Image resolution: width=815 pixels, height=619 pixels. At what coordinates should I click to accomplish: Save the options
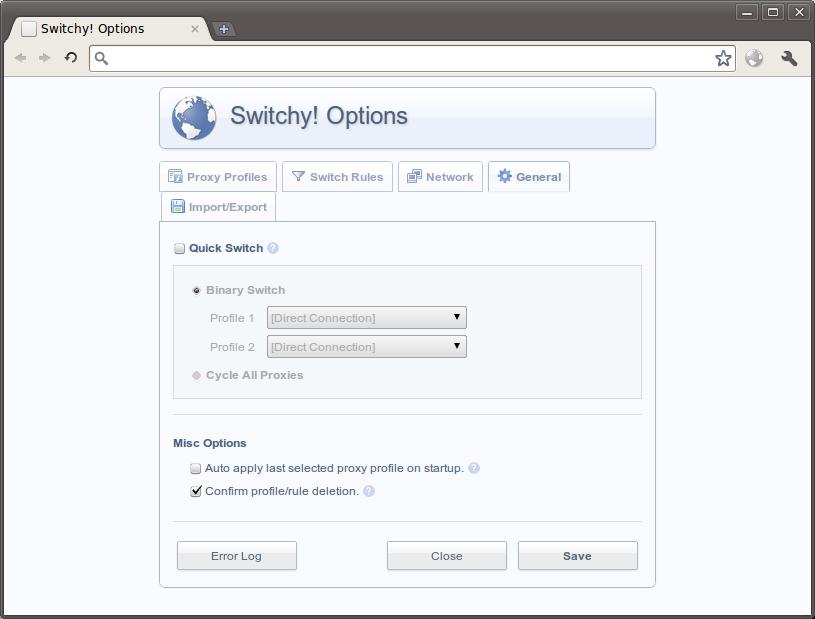[x=577, y=556]
